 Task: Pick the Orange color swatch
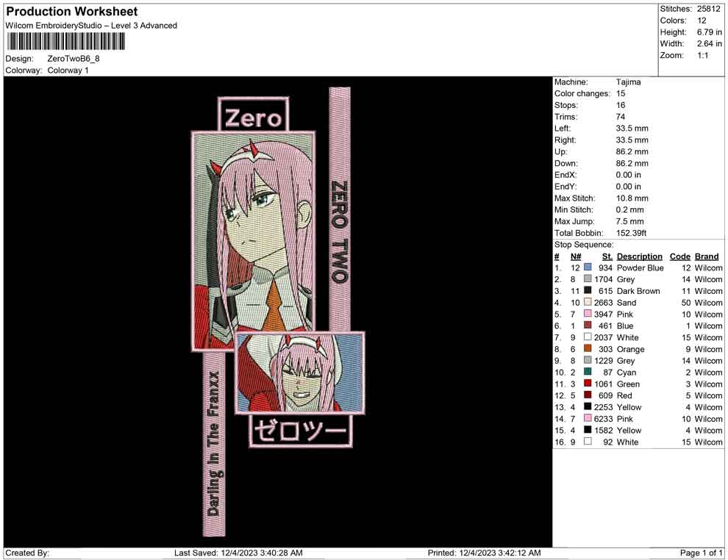(588, 348)
